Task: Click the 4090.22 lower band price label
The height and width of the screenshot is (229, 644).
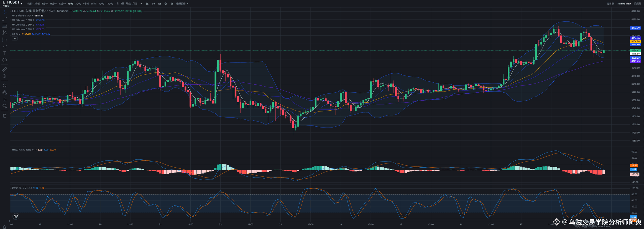Action: click(635, 58)
